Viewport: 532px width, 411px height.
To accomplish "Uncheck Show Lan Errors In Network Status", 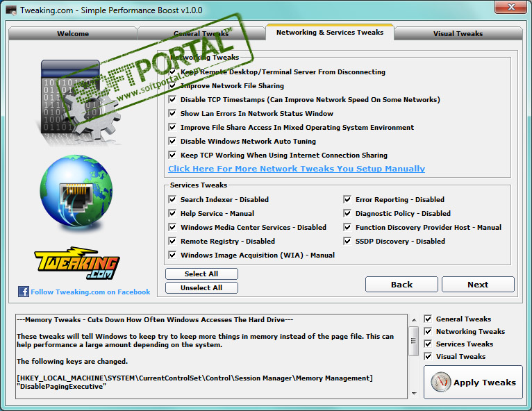I will tap(172, 113).
